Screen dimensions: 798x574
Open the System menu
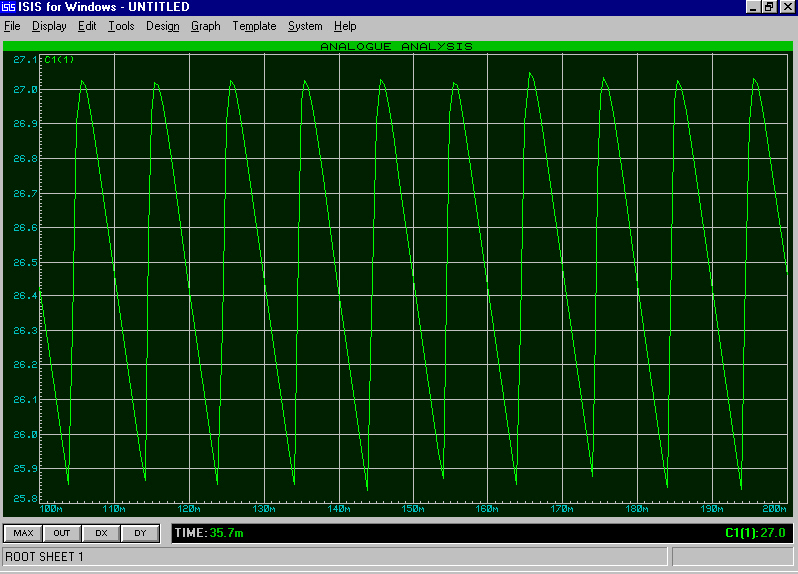point(305,26)
